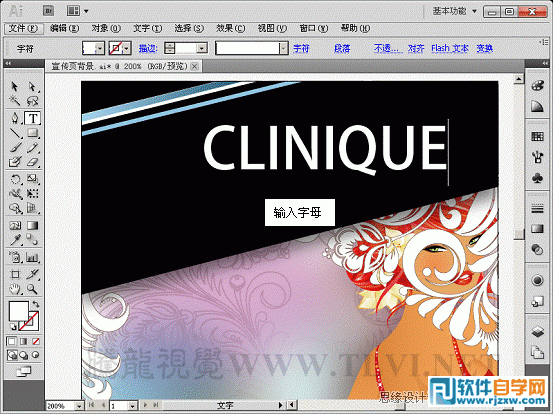
Task: Switch to gradient fill mode
Action: point(24,341)
